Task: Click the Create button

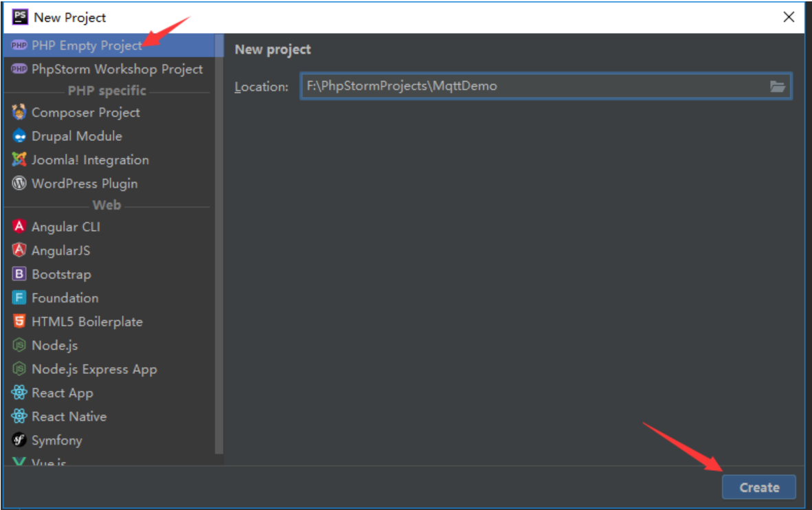Action: [759, 487]
